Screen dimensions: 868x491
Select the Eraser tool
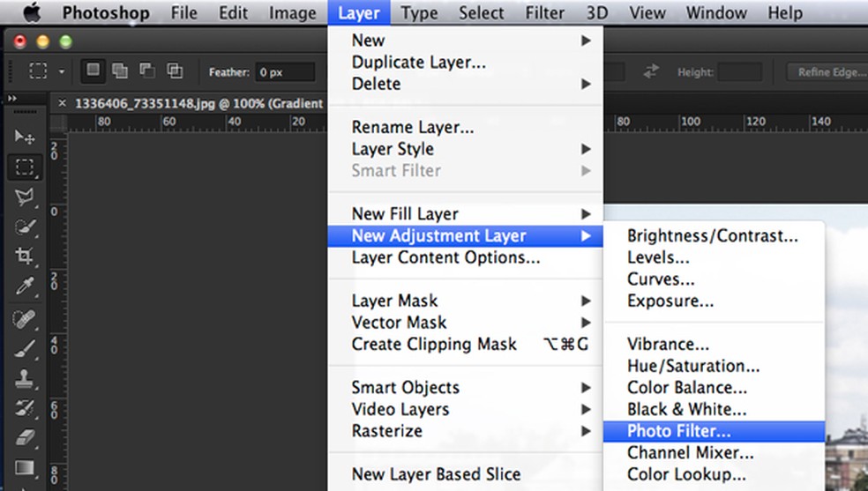[25, 438]
